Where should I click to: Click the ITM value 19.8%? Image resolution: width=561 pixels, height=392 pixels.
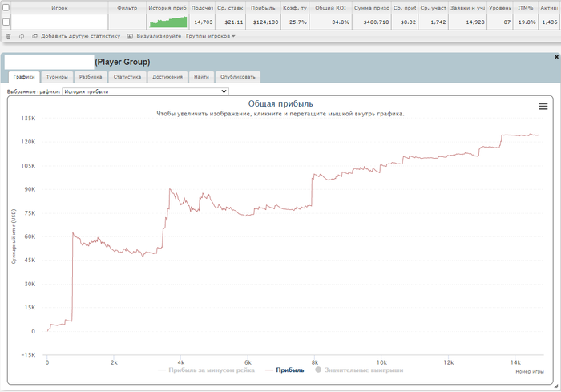click(527, 22)
